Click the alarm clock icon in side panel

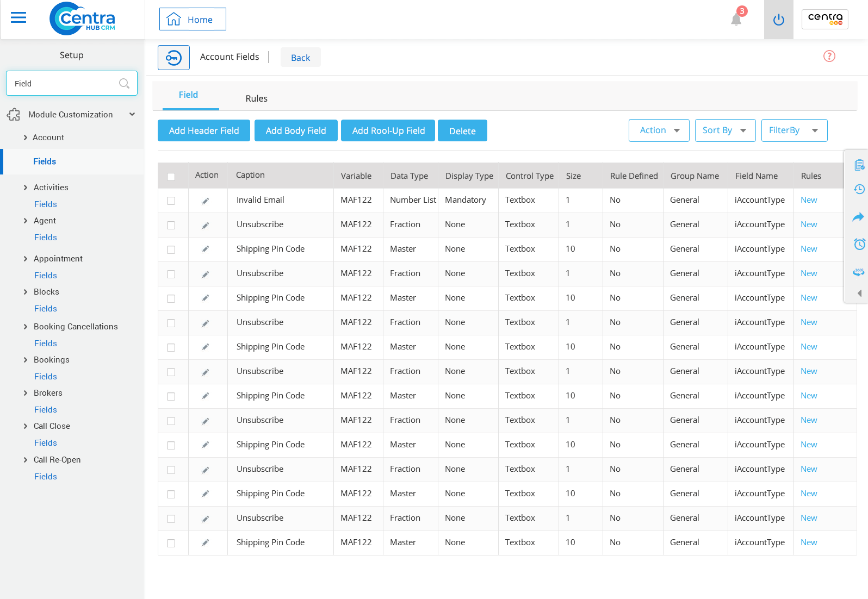pyautogui.click(x=859, y=244)
